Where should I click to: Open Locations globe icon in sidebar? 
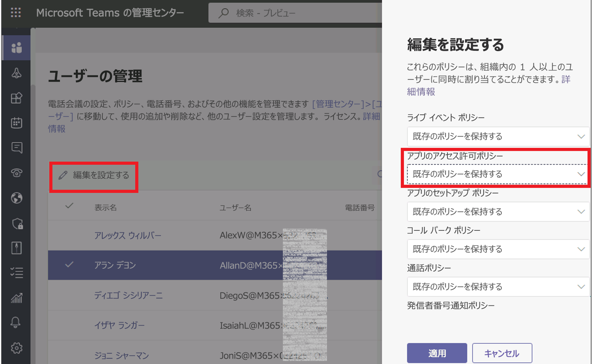coord(17,198)
